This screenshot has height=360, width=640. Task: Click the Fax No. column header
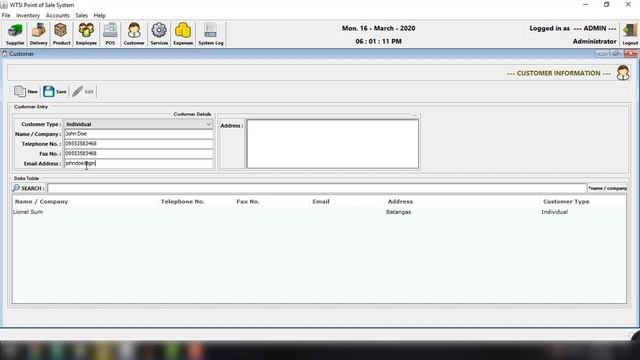271,202
